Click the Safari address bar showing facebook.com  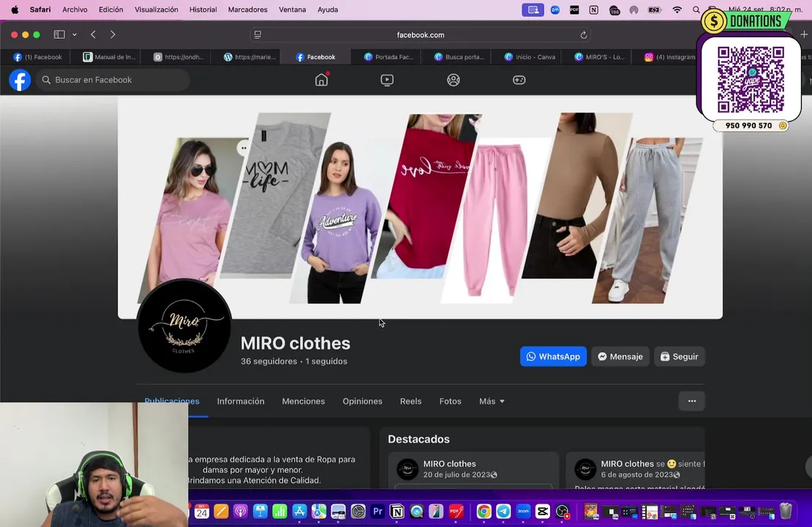click(420, 34)
